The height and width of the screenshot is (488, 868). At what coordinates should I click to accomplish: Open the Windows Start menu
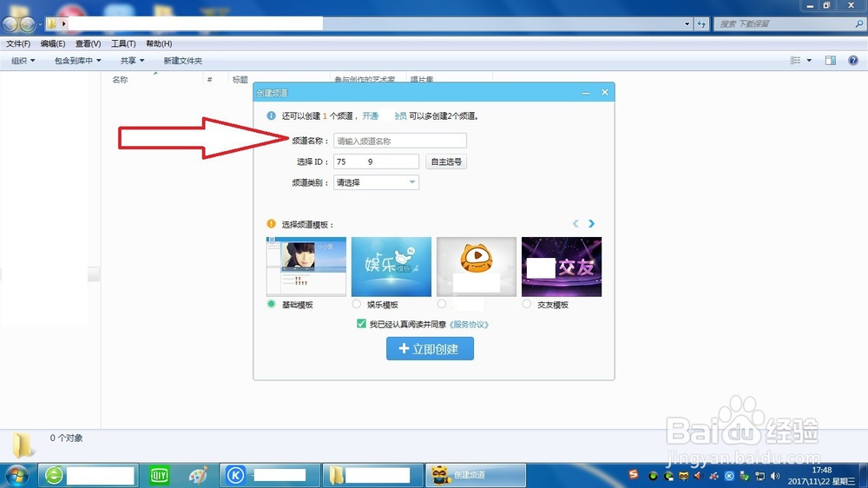(16, 475)
